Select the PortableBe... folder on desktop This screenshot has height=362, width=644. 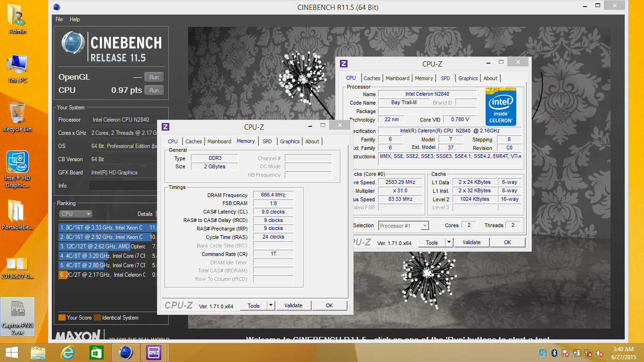[x=17, y=215]
